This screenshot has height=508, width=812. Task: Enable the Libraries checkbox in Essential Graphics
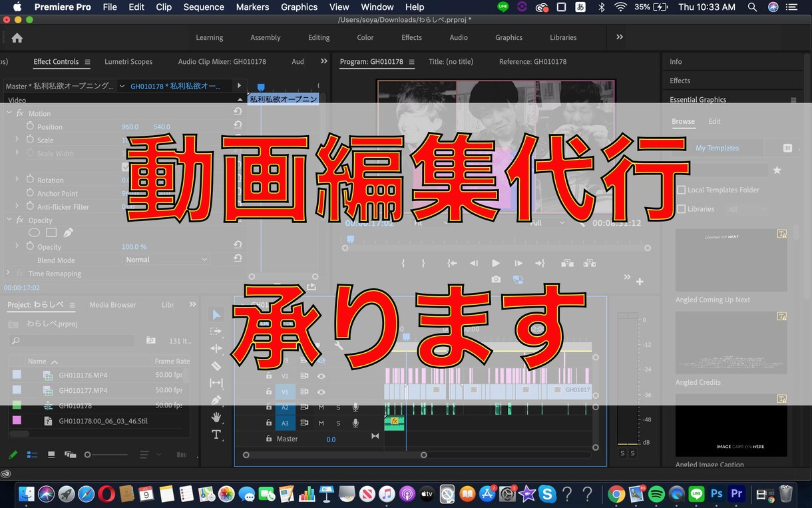coord(681,209)
